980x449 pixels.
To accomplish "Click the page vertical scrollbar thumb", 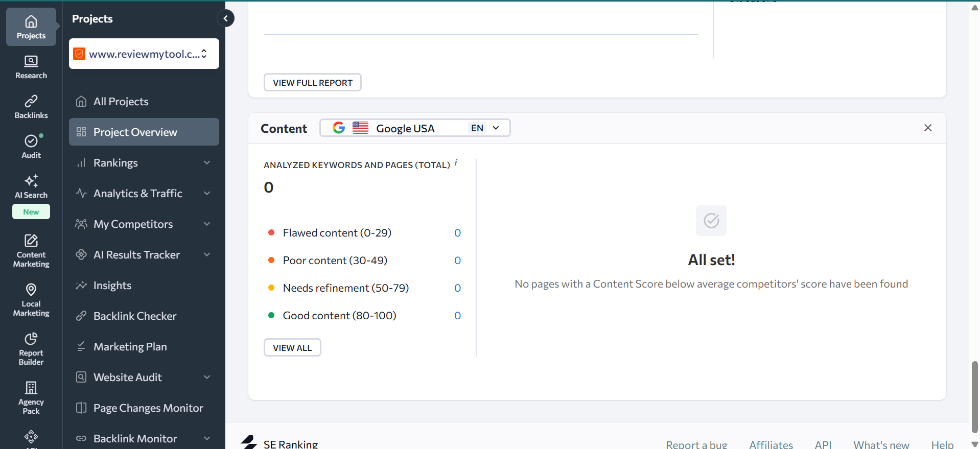I will click(974, 397).
